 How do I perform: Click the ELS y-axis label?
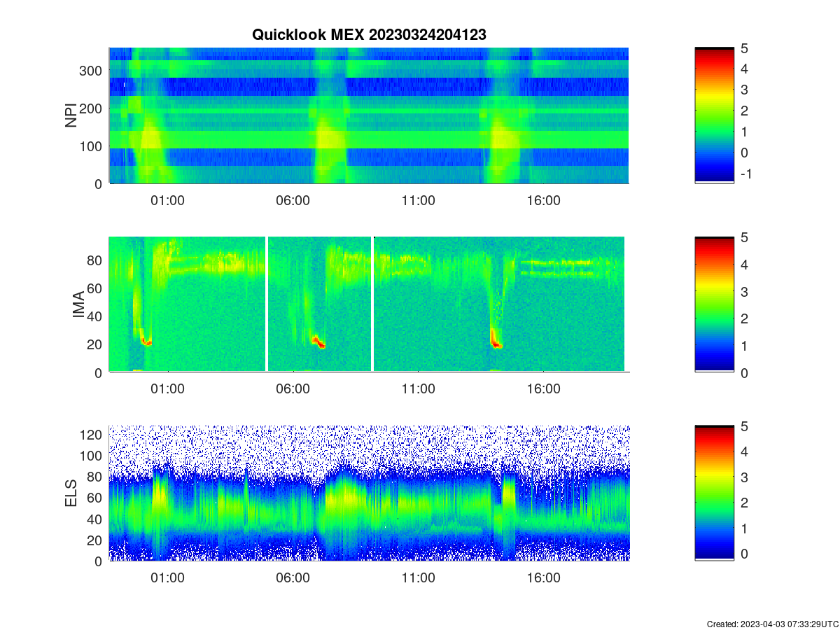(71, 493)
